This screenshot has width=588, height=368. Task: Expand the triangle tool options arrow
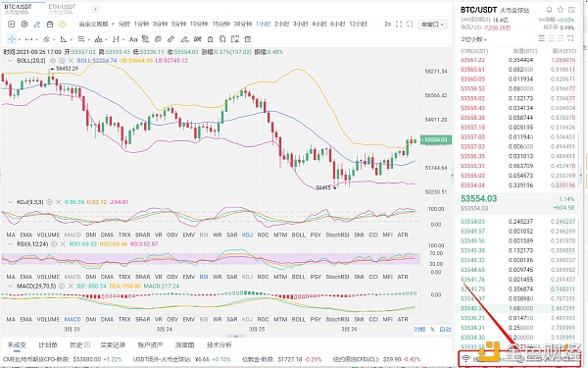pos(71,39)
